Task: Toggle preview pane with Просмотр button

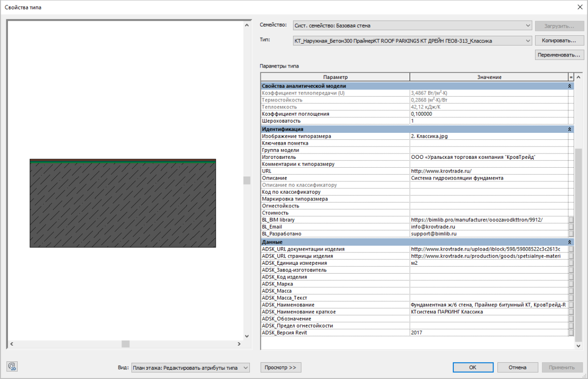Action: pyautogui.click(x=280, y=367)
